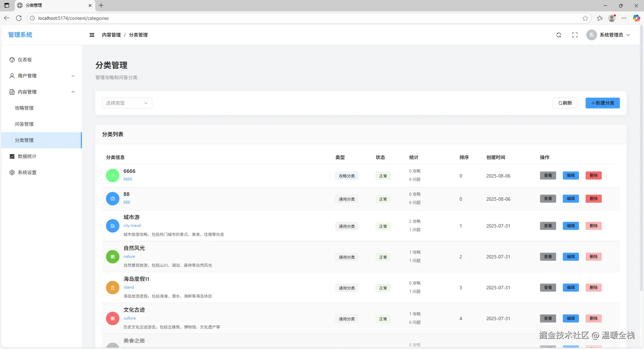Click the header refresh page icon
Image resolution: width=644 pixels, height=349 pixels.
pos(559,35)
